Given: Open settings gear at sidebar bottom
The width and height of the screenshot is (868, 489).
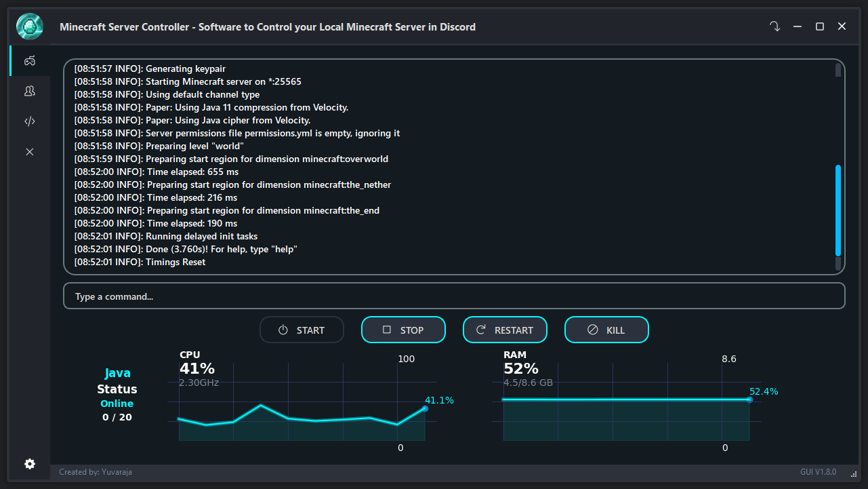Looking at the screenshot, I should pos(30,464).
